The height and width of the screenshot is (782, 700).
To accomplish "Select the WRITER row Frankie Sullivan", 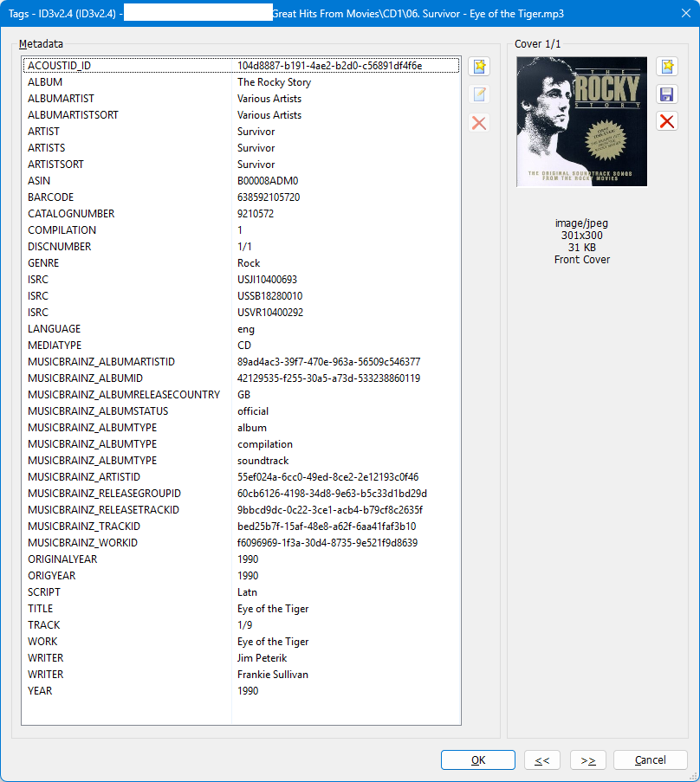I will 241,675.
